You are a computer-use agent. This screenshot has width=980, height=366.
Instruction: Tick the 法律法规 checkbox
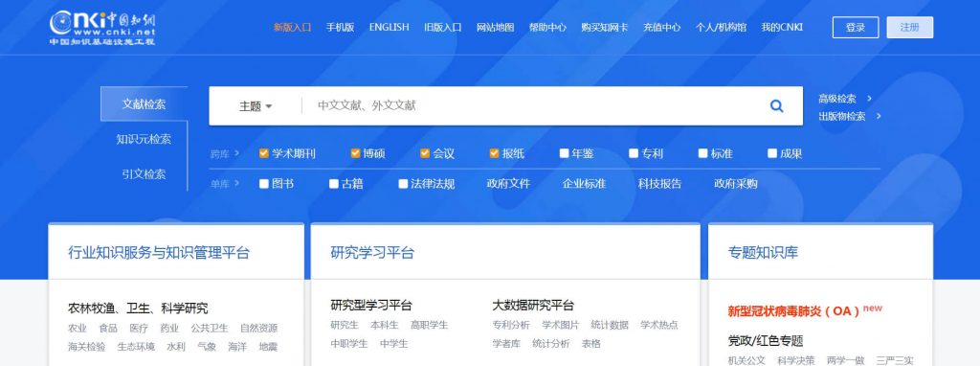(403, 184)
